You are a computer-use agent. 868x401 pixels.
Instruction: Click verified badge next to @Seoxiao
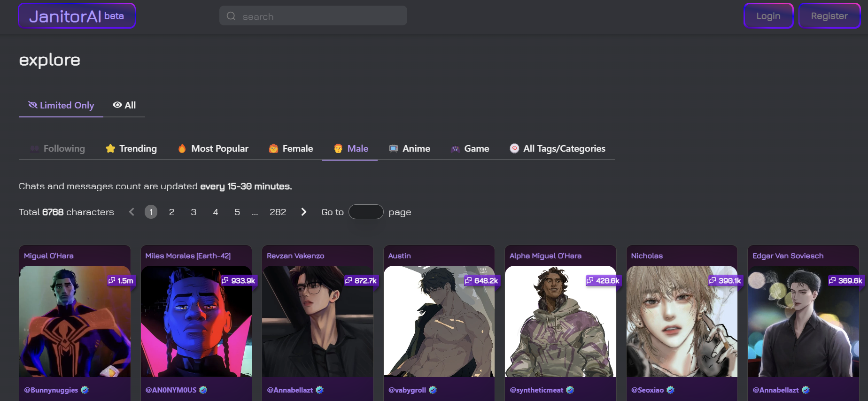tap(671, 390)
